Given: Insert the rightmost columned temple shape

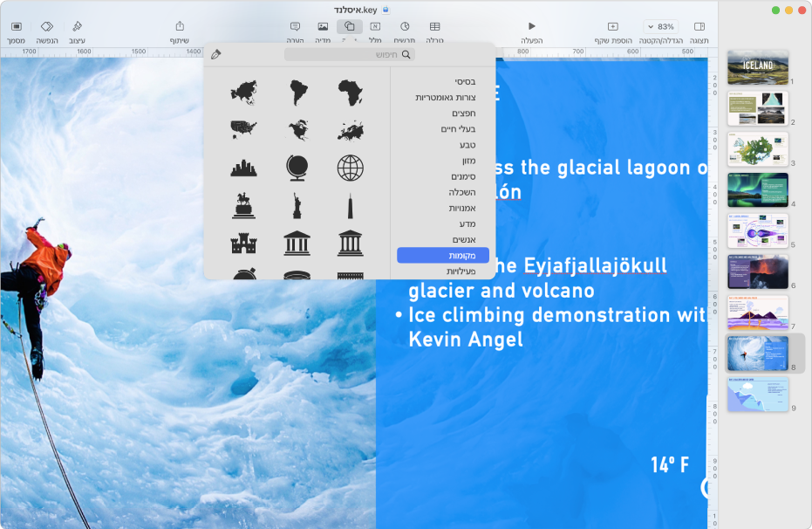Looking at the screenshot, I should (x=351, y=243).
